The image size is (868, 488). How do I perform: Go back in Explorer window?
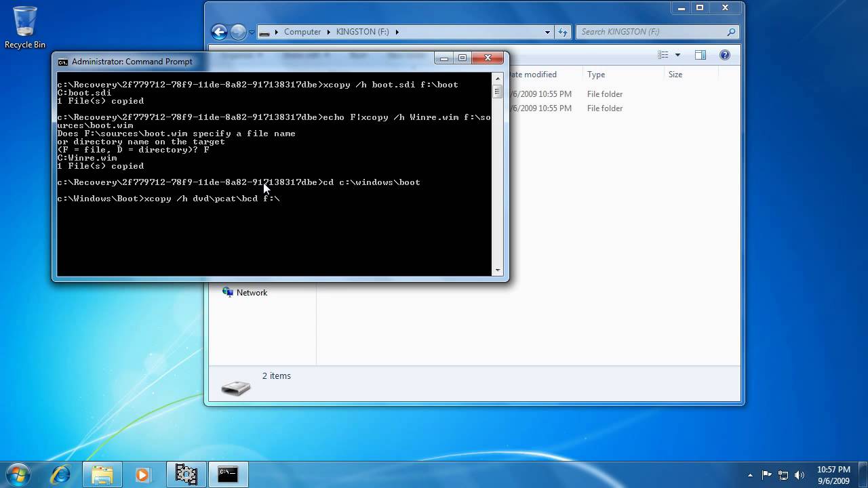click(x=219, y=32)
